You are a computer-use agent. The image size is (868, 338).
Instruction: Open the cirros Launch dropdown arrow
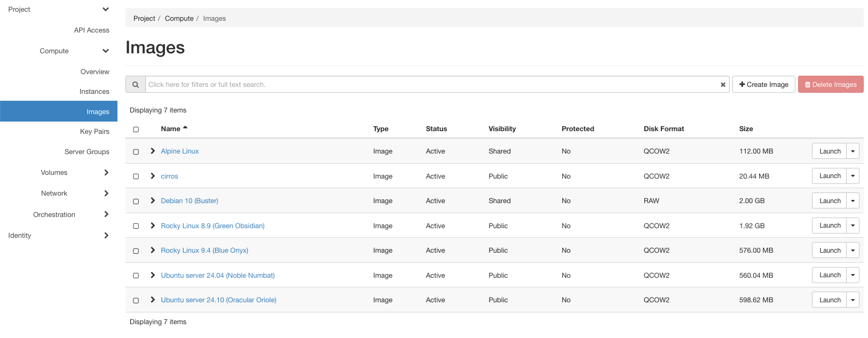(853, 176)
